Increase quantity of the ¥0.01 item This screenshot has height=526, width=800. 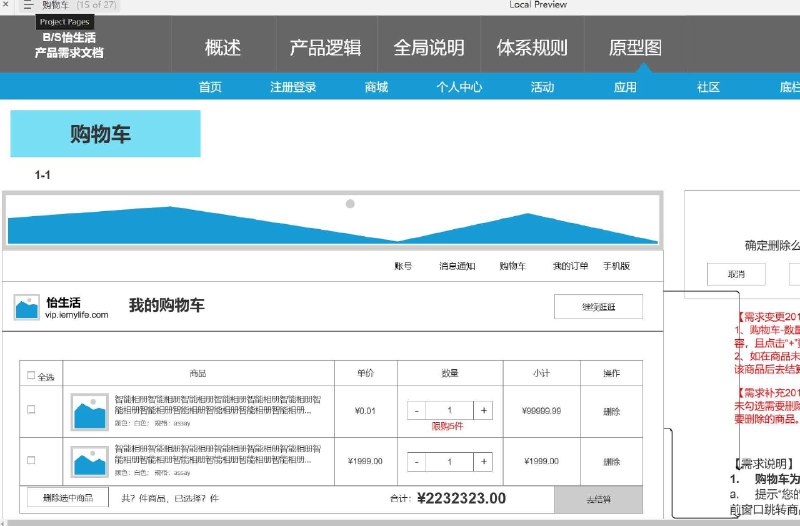point(483,411)
